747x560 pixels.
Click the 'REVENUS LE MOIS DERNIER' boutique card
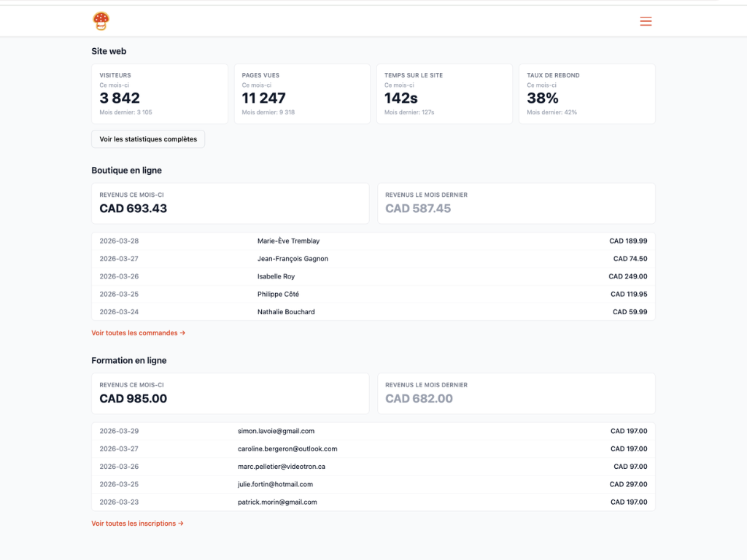[516, 203]
